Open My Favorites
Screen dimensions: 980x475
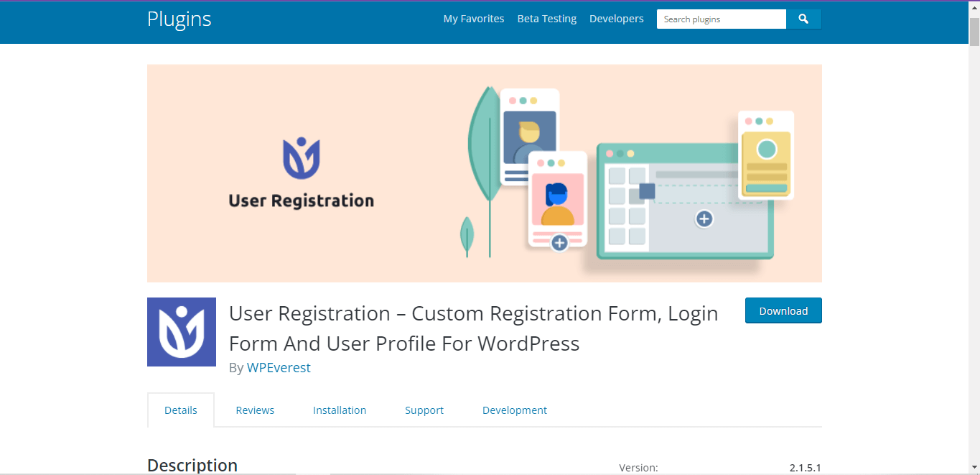coord(473,19)
